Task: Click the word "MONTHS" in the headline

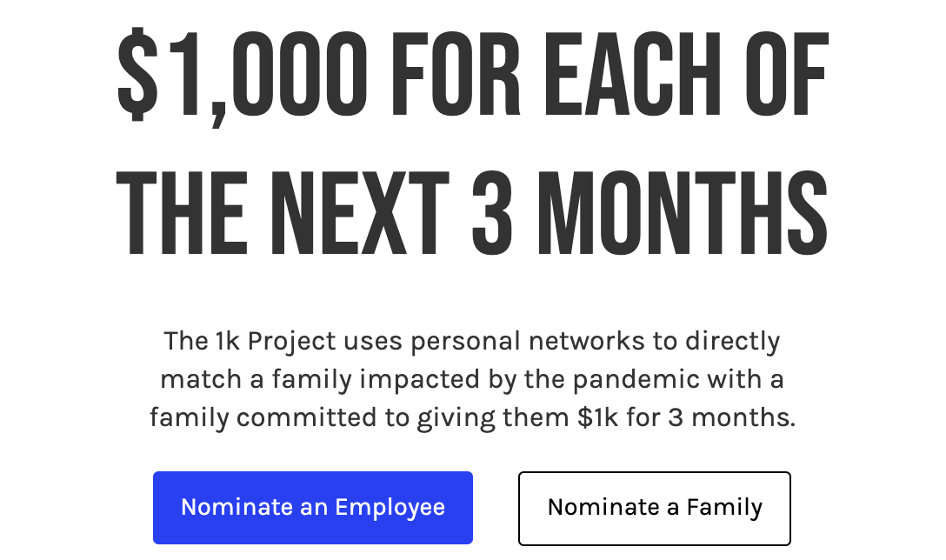Action: (x=683, y=213)
